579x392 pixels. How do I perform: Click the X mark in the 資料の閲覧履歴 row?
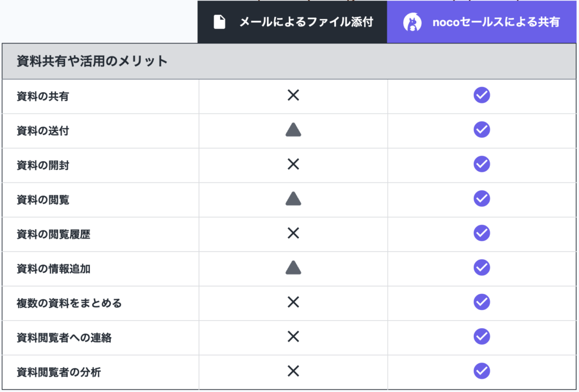point(293,233)
